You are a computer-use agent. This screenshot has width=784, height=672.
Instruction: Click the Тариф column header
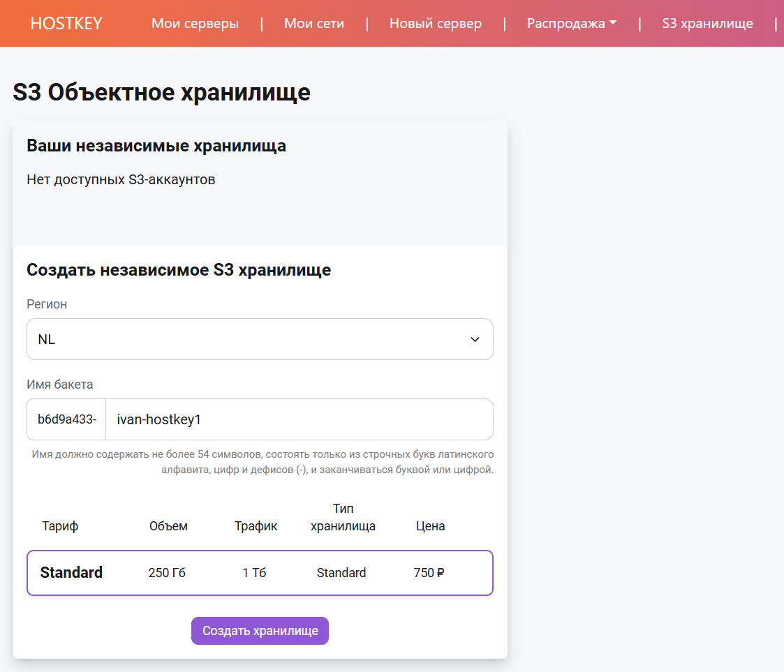(60, 526)
